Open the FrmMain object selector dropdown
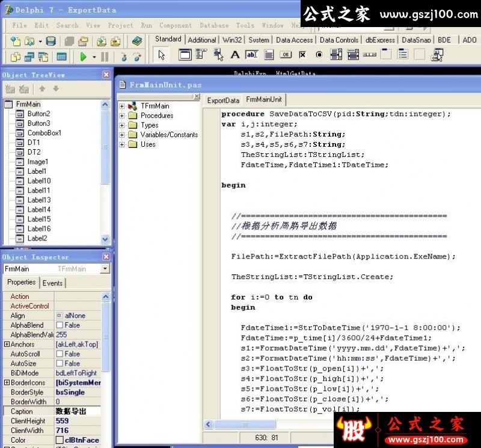Viewport: 481px width, 448px height. (x=105, y=268)
